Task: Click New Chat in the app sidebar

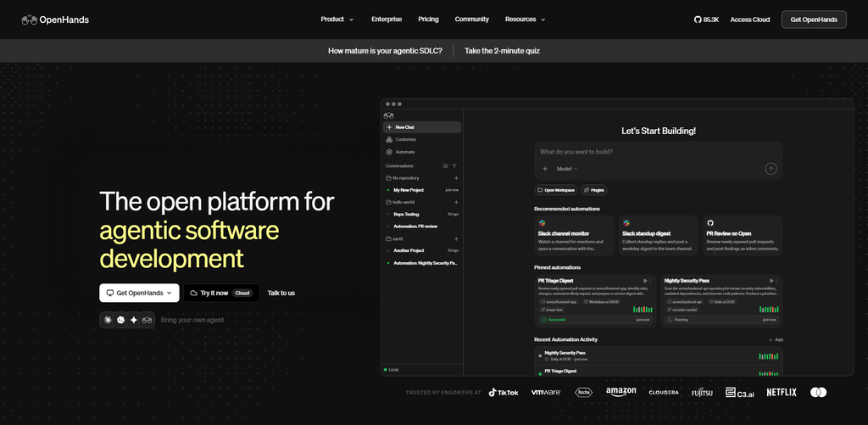Action: click(x=422, y=127)
